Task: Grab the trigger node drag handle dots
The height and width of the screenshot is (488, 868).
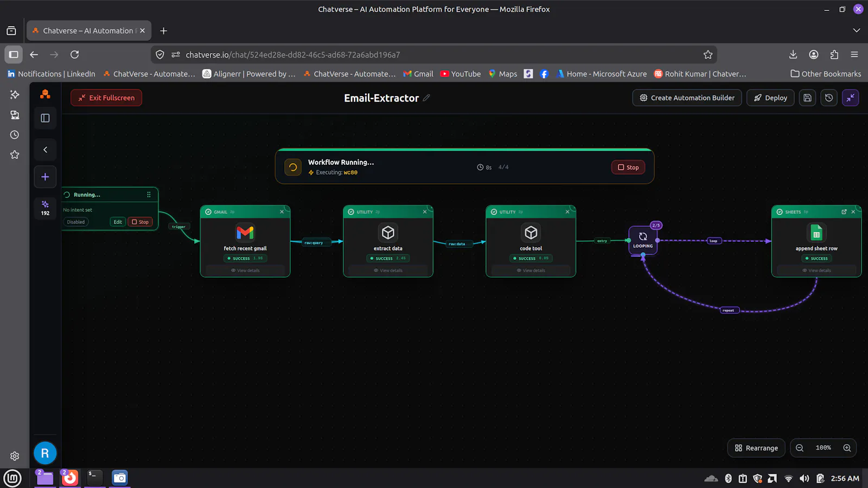Action: click(x=149, y=195)
